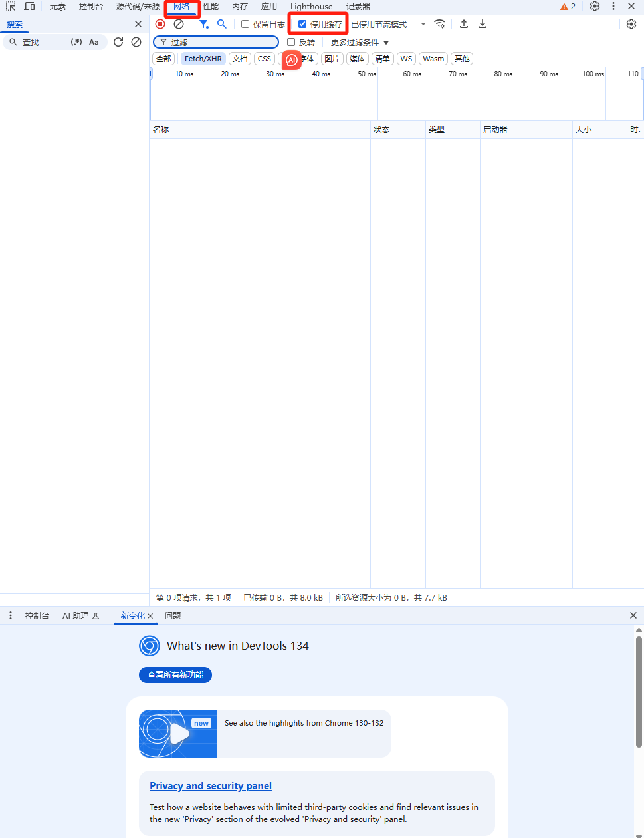This screenshot has height=838, width=644.
Task: Click the 查看所有新功能 button
Action: [x=175, y=674]
